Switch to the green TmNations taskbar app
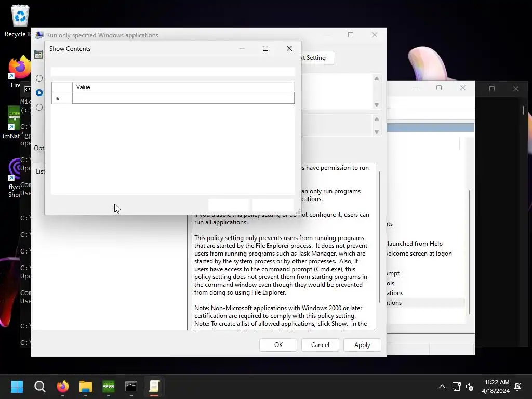Viewport: 532px width, 399px height. (109, 386)
